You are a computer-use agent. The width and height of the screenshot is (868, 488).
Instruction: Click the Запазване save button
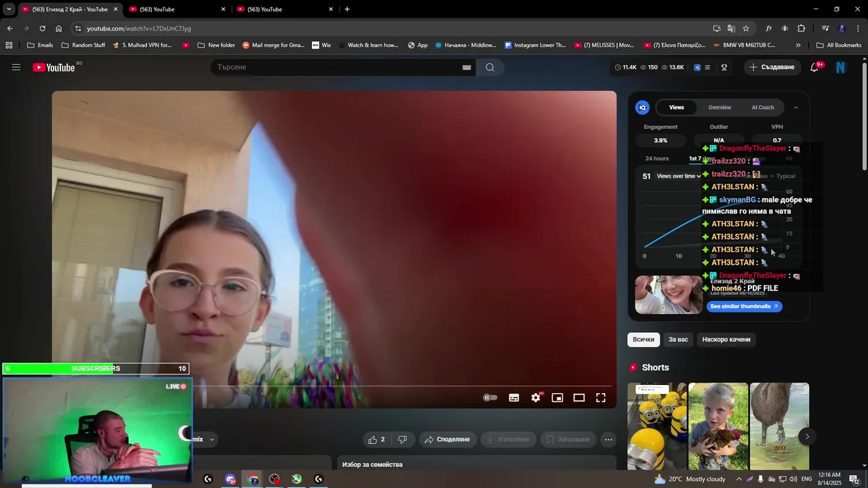point(568,439)
